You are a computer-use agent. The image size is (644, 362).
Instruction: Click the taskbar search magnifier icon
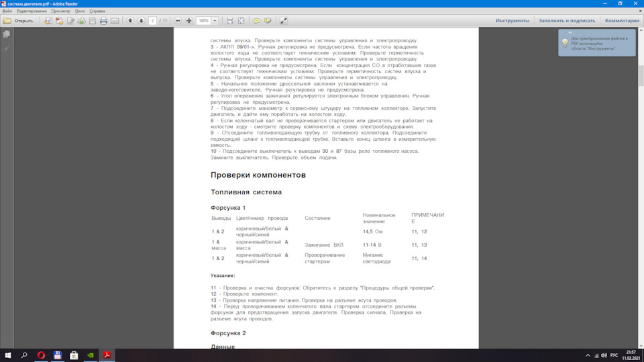[24, 355]
